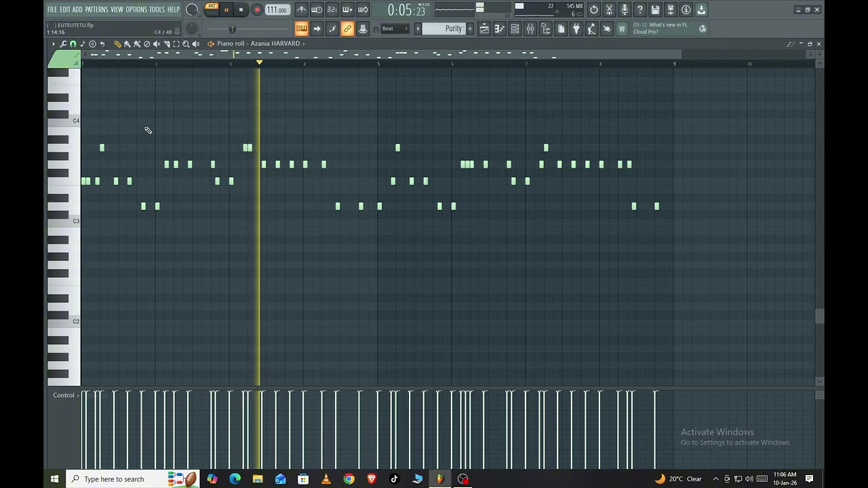
Task: Open the Channel rack icon
Action: click(x=515, y=28)
